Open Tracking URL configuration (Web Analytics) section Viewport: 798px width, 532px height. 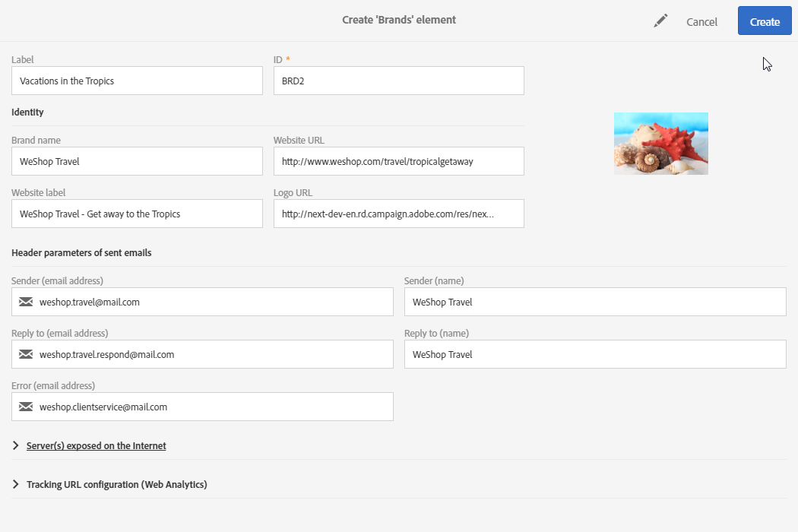[116, 484]
